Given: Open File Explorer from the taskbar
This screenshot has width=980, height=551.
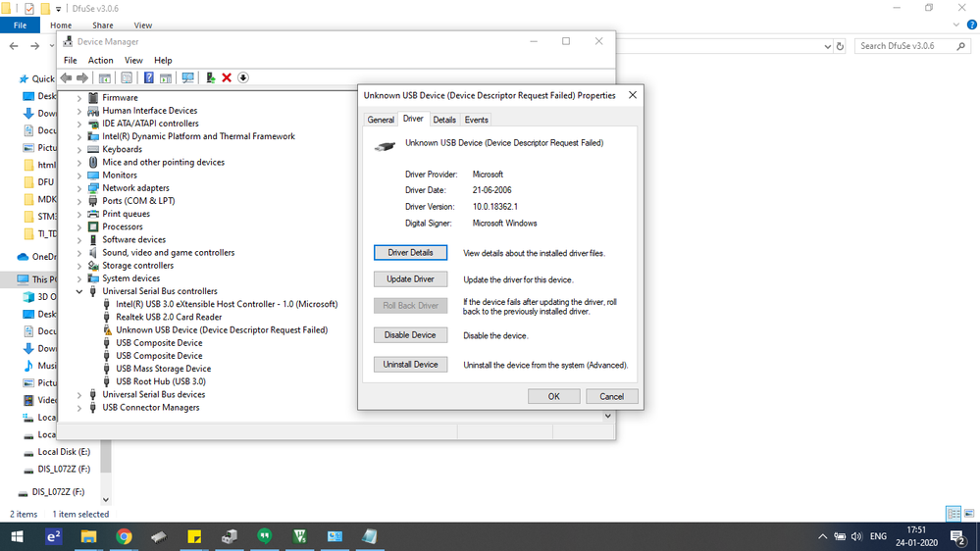Looking at the screenshot, I should (x=88, y=536).
